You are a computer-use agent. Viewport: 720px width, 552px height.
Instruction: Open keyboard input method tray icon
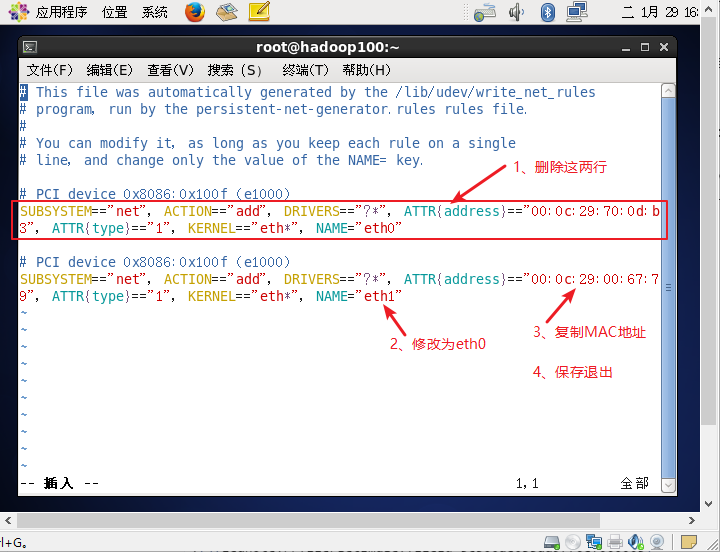pyautogui.click(x=485, y=12)
